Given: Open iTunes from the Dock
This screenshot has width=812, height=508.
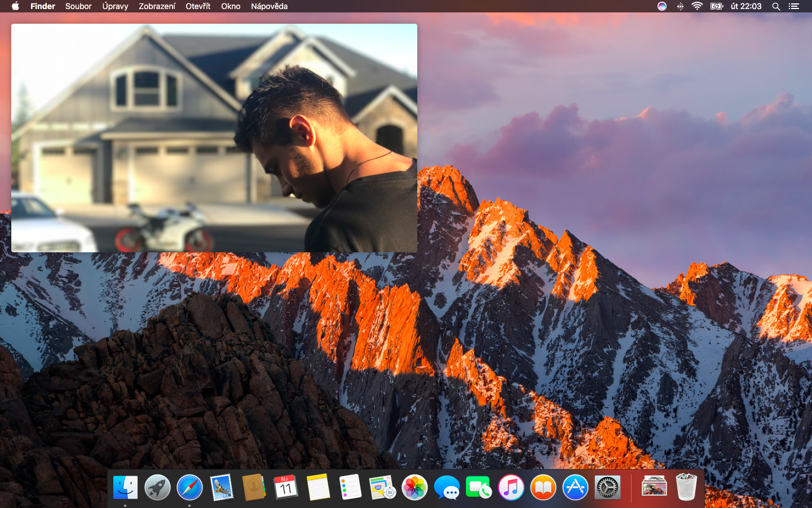Looking at the screenshot, I should [511, 487].
